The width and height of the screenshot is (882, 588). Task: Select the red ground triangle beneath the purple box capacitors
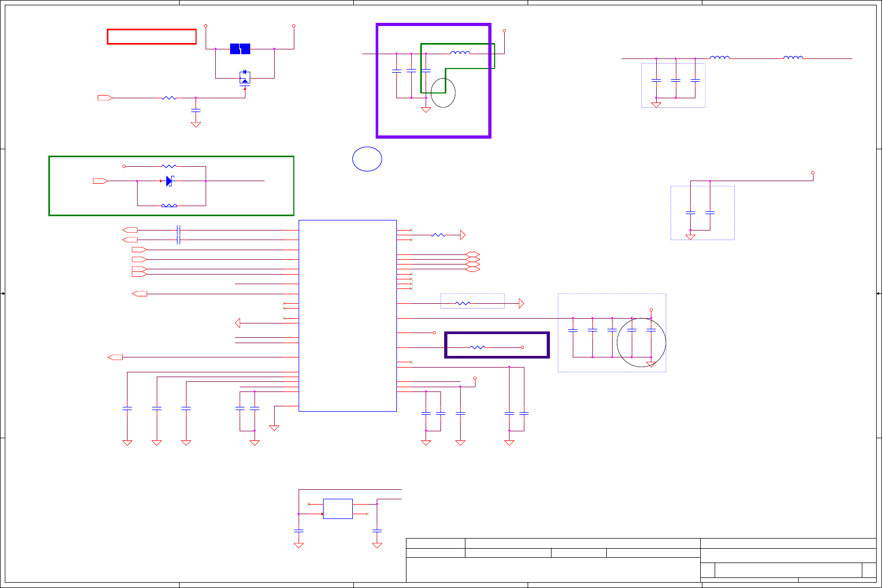pos(426,110)
